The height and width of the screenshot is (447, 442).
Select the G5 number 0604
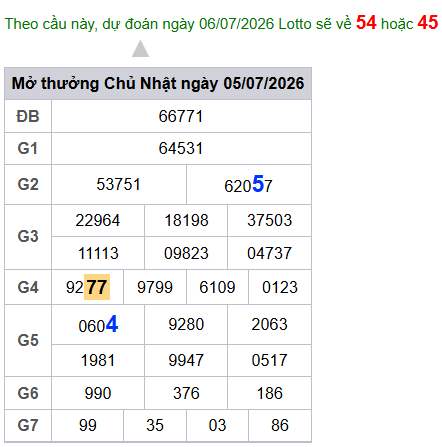point(98,324)
